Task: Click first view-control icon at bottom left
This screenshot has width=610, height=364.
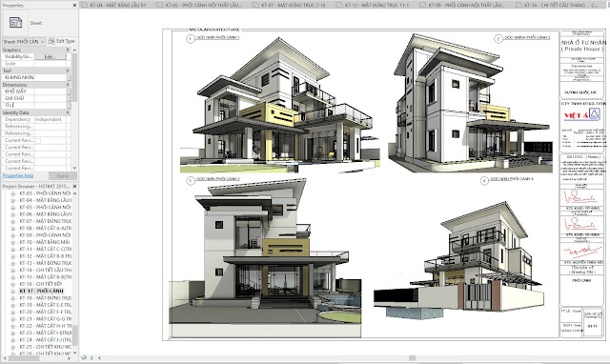Action: tap(84, 357)
